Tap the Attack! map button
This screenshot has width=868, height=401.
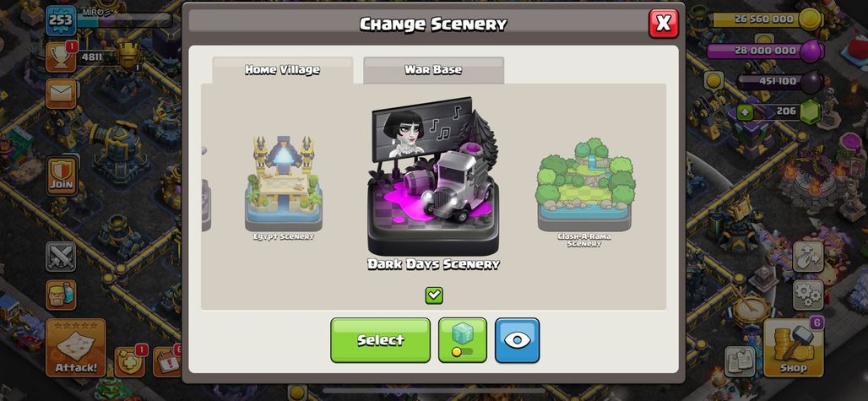pyautogui.click(x=76, y=348)
